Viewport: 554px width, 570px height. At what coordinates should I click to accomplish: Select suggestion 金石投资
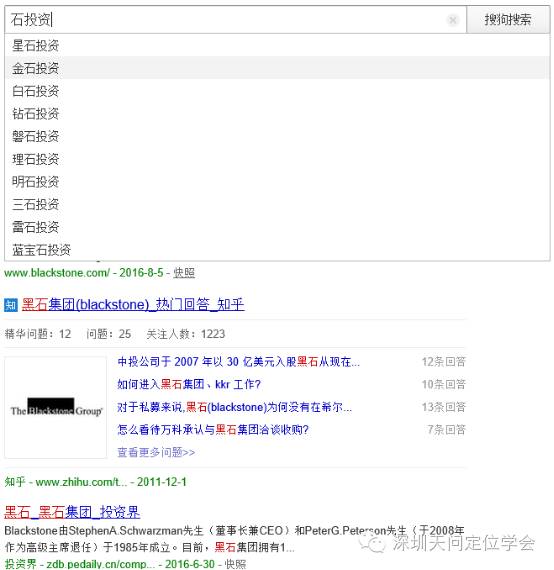277,68
